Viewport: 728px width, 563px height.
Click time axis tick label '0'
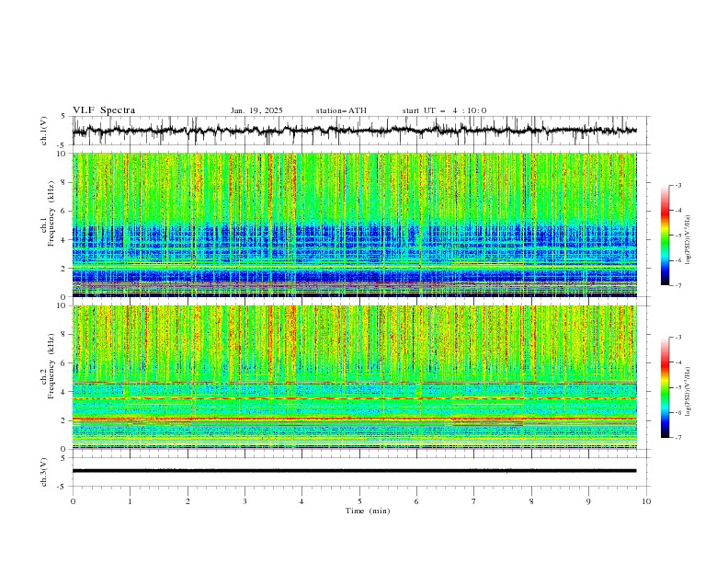coord(73,501)
